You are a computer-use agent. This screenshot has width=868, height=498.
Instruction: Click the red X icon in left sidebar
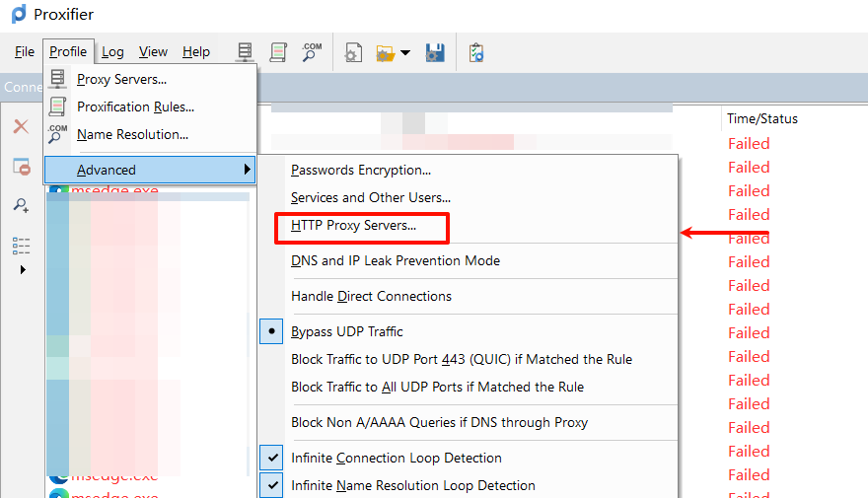(x=21, y=127)
